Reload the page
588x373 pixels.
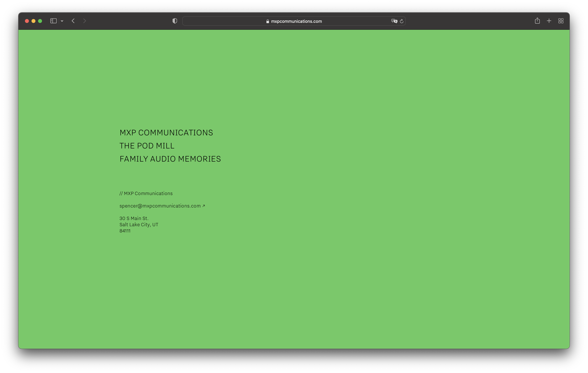[401, 21]
